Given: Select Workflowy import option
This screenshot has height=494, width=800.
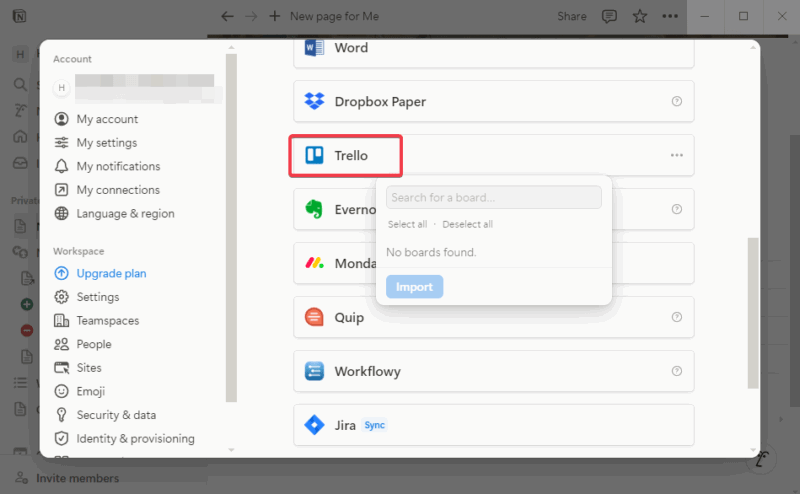Looking at the screenshot, I should 493,371.
